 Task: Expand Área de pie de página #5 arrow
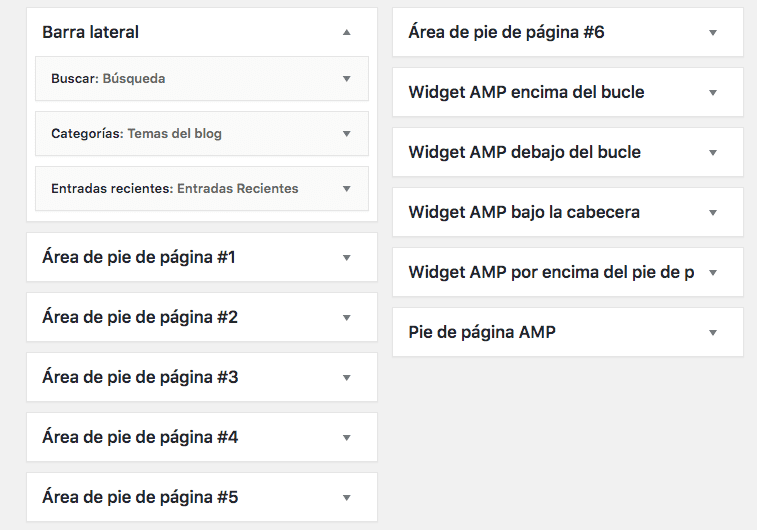point(347,497)
